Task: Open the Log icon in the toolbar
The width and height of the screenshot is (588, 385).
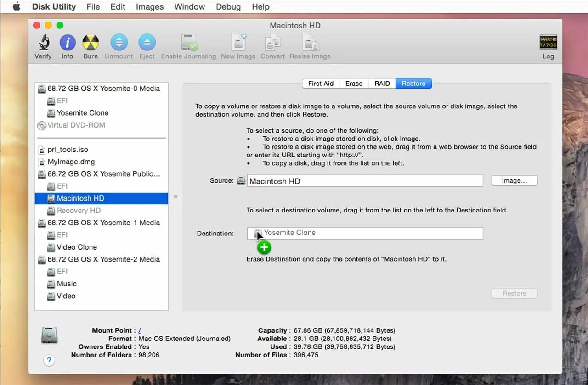Action: tap(548, 43)
